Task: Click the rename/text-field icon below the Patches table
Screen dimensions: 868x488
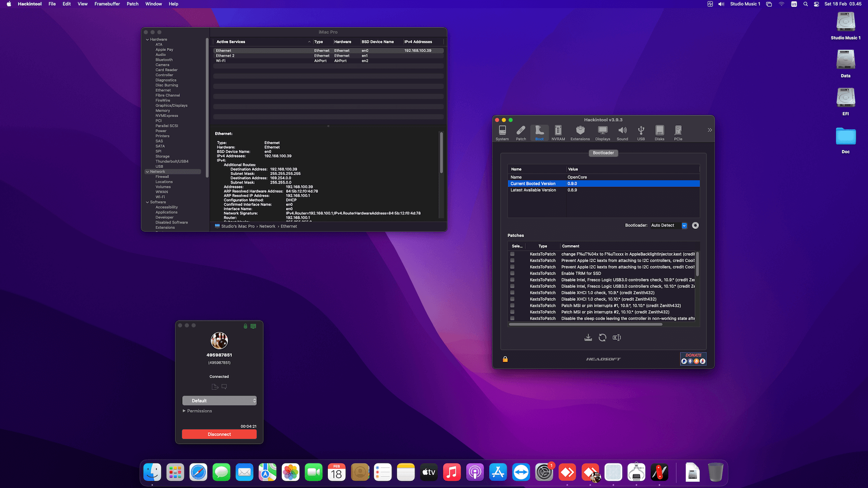Action: pyautogui.click(x=617, y=338)
